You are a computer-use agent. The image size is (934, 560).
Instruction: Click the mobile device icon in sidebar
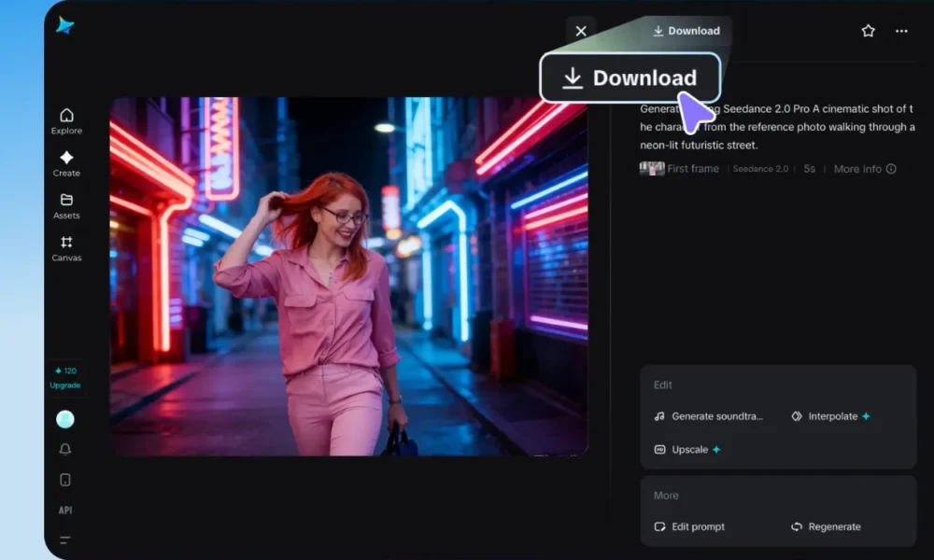65,480
